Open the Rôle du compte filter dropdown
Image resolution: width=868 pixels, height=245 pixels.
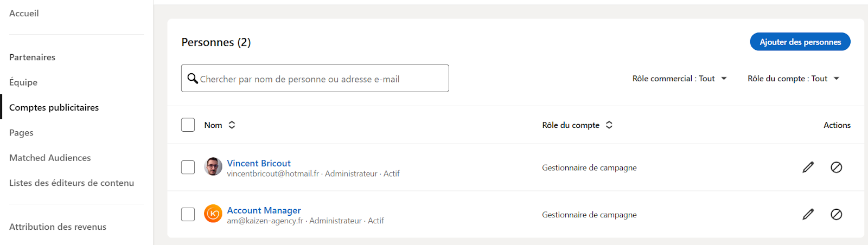[x=794, y=79]
